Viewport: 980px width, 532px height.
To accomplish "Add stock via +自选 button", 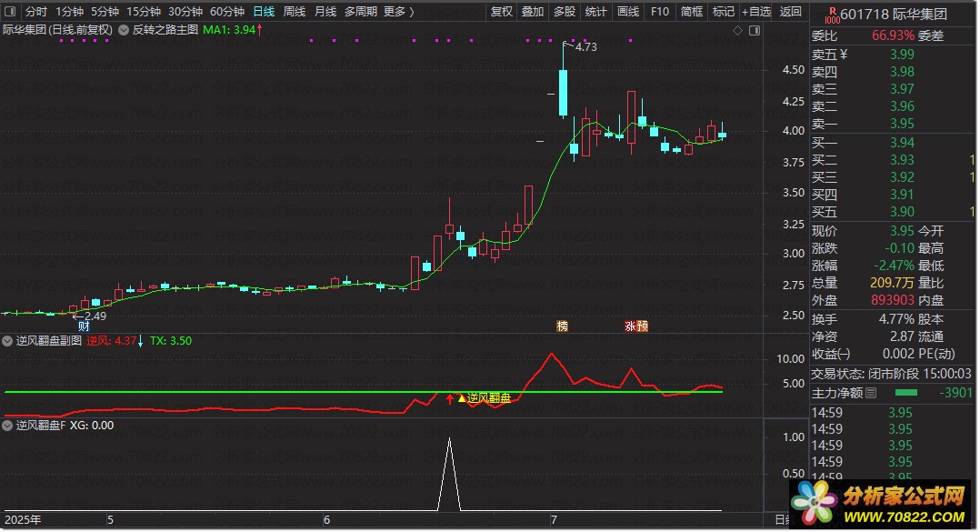I will click(756, 11).
